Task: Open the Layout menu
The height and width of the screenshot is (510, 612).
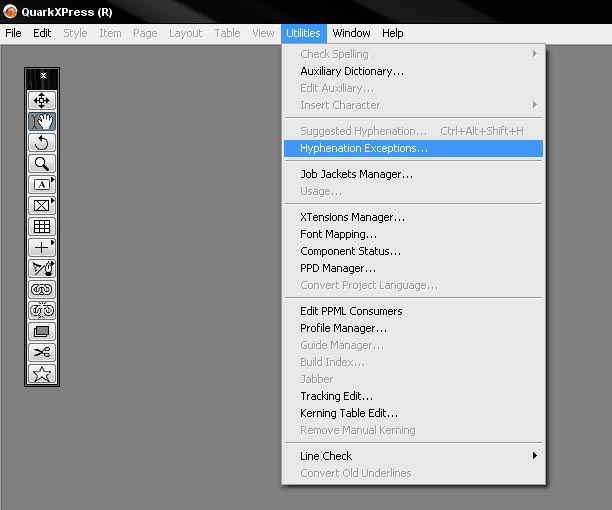Action: click(x=185, y=33)
